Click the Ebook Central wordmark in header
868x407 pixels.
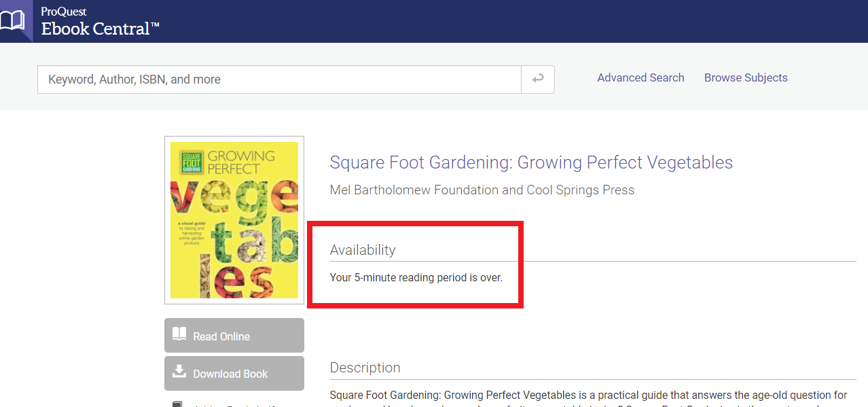pos(100,29)
